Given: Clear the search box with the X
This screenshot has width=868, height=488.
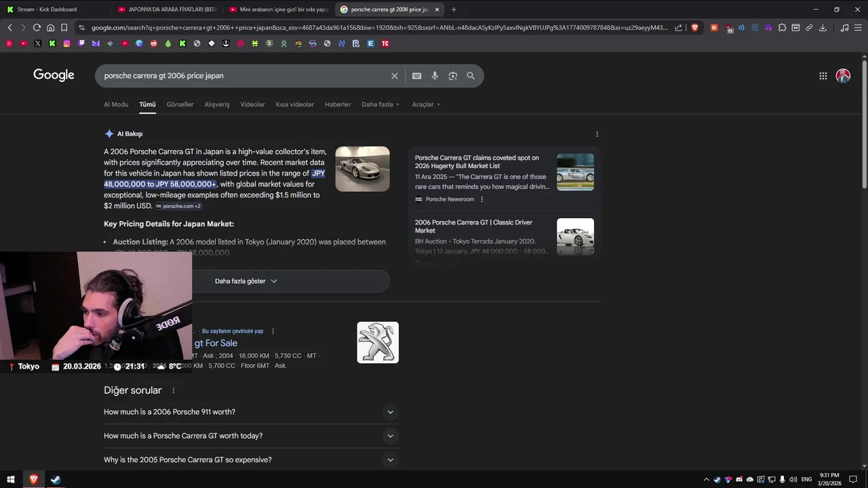Looking at the screenshot, I should pyautogui.click(x=394, y=76).
